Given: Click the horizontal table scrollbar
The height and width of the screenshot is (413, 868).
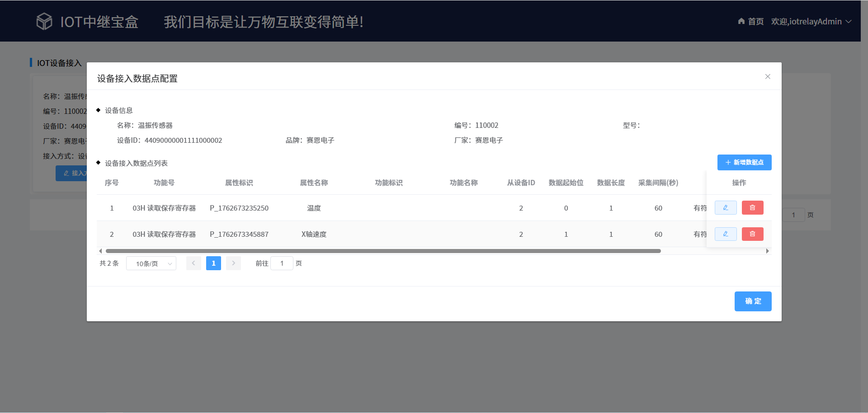Looking at the screenshot, I should tap(383, 251).
